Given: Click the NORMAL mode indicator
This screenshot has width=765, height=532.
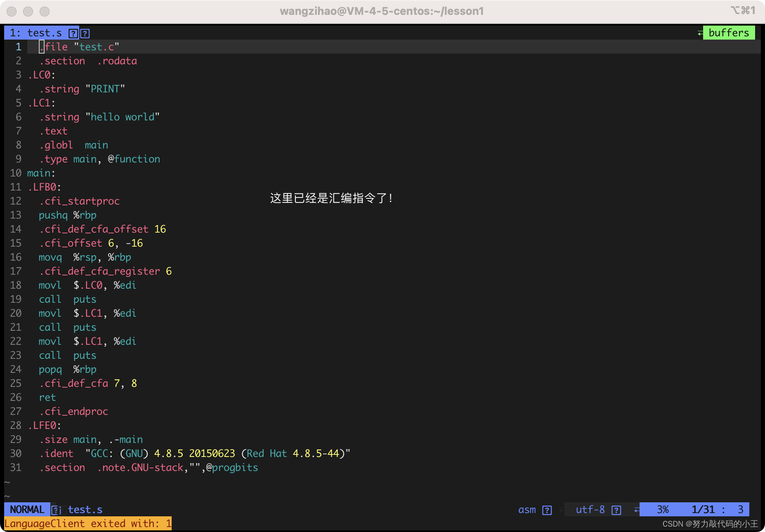Looking at the screenshot, I should [26, 510].
